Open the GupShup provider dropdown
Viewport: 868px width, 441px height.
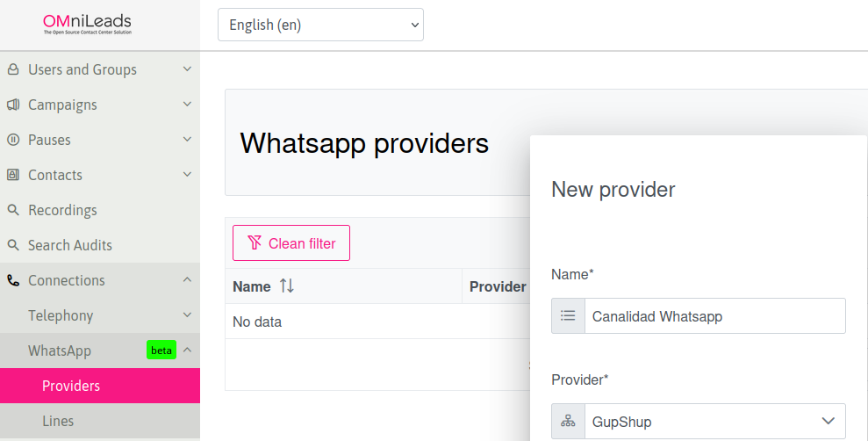[714, 421]
